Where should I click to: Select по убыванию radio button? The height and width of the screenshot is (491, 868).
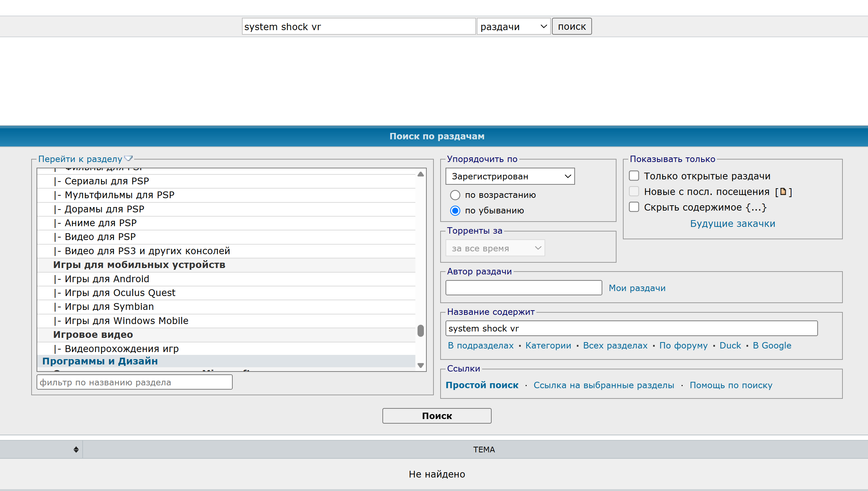455,211
